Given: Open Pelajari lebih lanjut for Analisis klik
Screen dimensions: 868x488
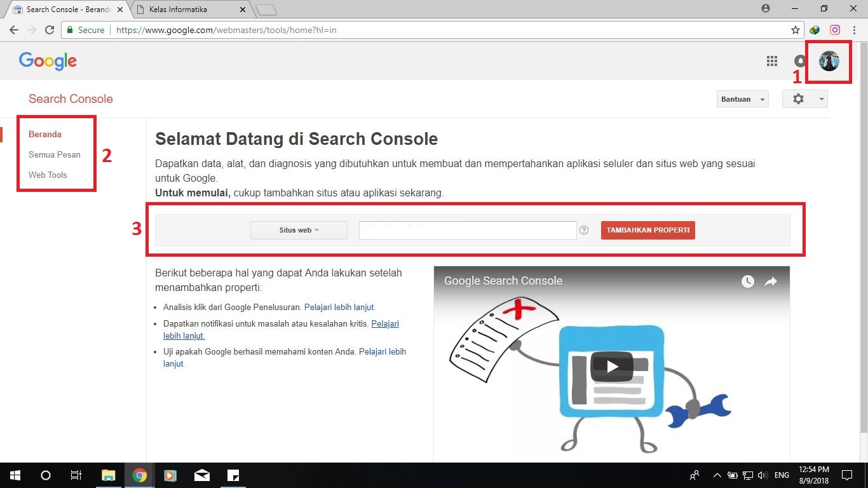Looking at the screenshot, I should pyautogui.click(x=339, y=307).
